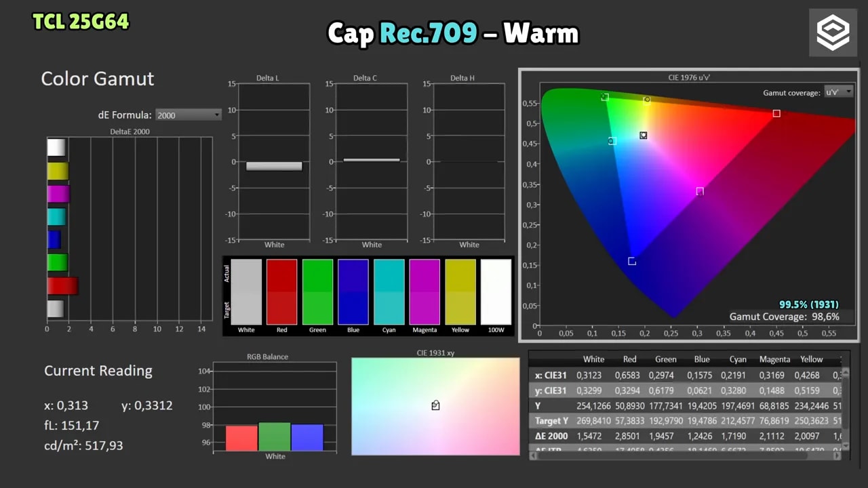This screenshot has height=488, width=868.
Task: Click the TCL 25G64 title label
Action: pos(81,22)
